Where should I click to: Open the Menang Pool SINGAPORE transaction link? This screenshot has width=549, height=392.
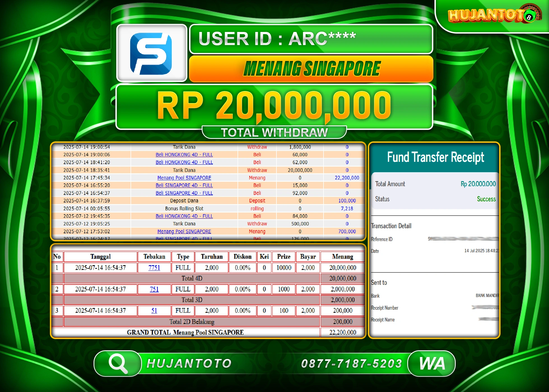[x=184, y=178]
